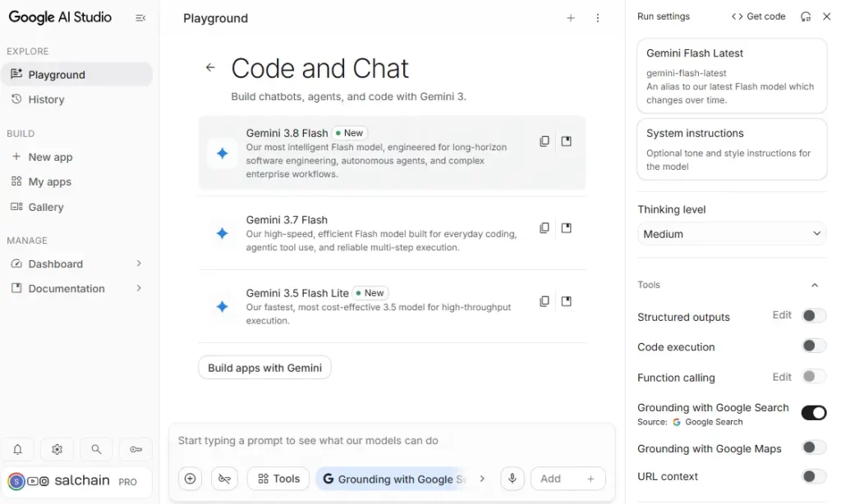
Task: Click the Add button in prompt bar
Action: point(568,479)
